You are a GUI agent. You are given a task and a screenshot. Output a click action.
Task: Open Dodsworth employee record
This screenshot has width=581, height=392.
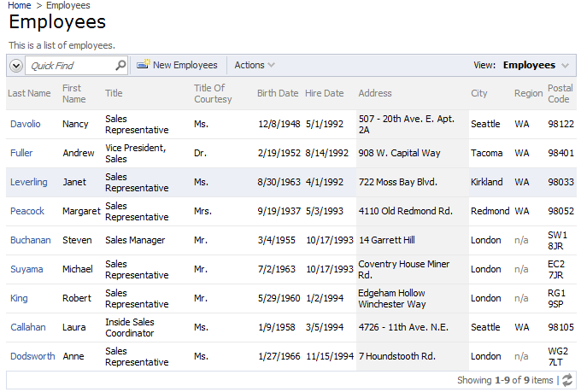32,356
